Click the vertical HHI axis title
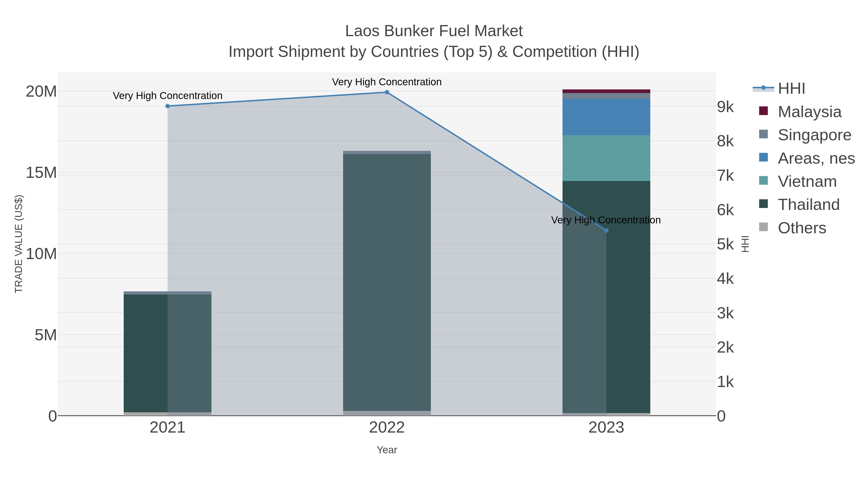The image size is (868, 488). [745, 244]
